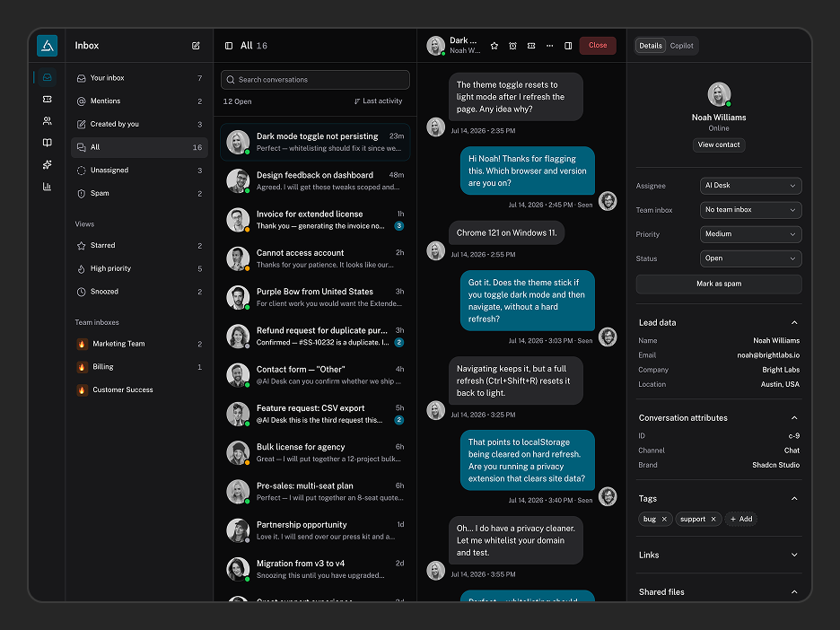This screenshot has height=630, width=840.
Task: Collapse the Conversation attributes section
Action: click(794, 418)
